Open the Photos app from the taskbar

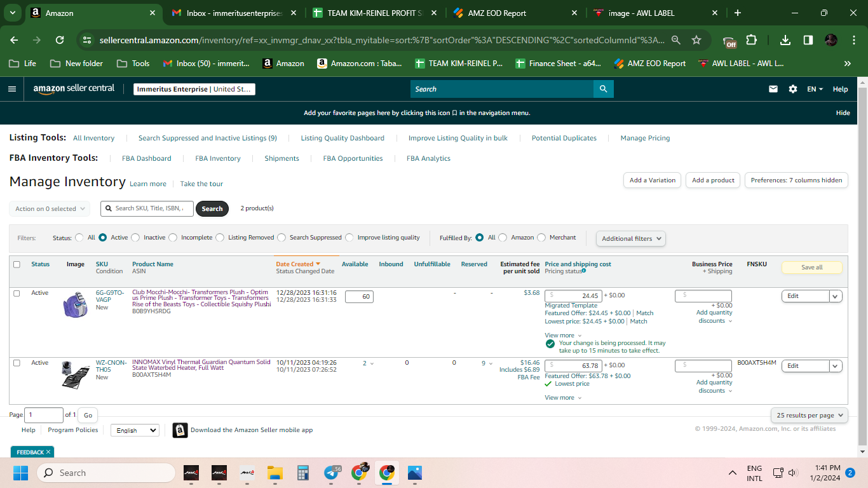click(x=415, y=473)
